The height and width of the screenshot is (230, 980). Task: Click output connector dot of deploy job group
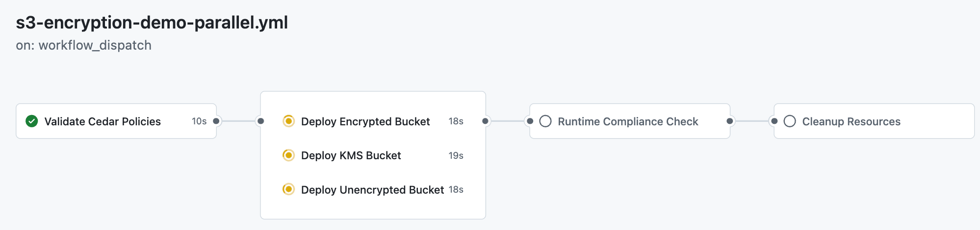485,121
